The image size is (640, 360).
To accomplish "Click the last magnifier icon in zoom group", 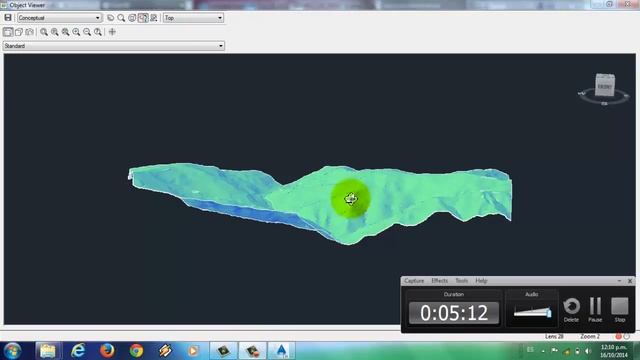I will point(98,32).
